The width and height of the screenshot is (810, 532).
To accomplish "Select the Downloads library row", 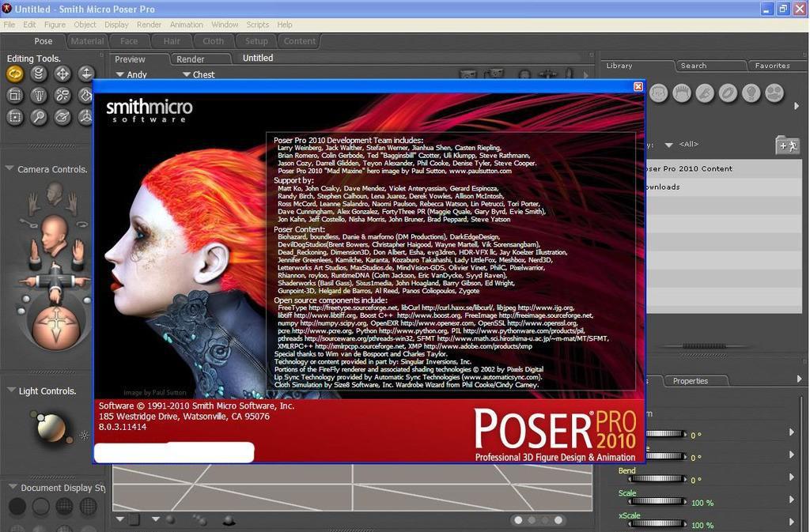I will tap(723, 187).
